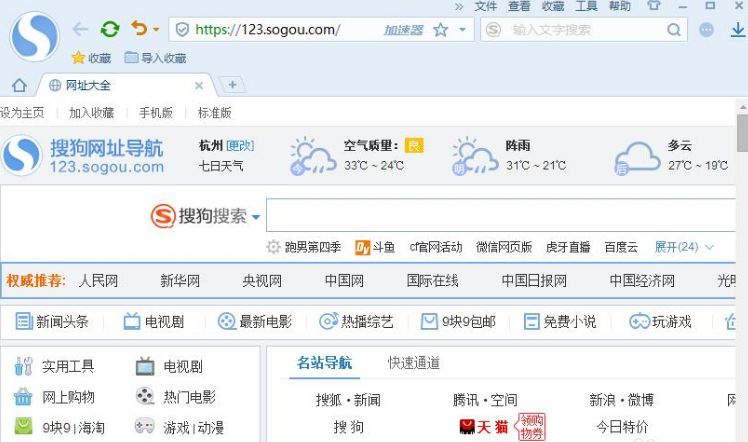Screen dimensions: 748x442
Task: Open the 天猫 site link
Action: pyautogui.click(x=484, y=427)
